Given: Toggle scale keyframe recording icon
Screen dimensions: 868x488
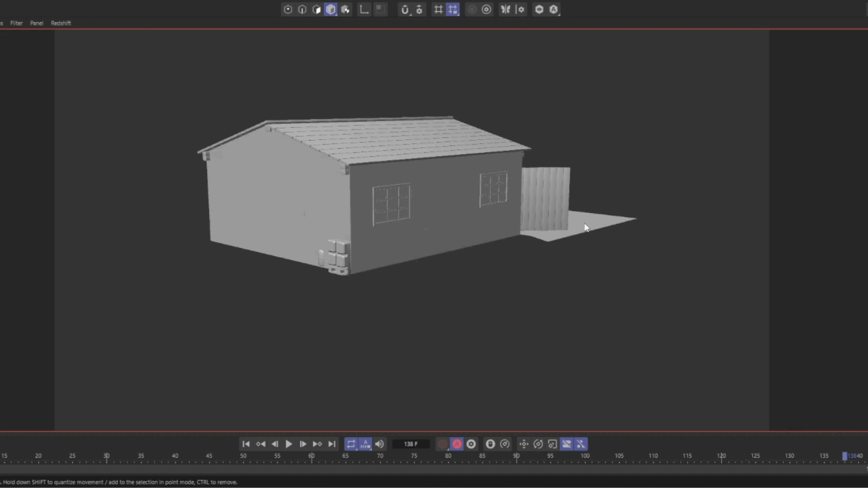Looking at the screenshot, I should point(552,444).
